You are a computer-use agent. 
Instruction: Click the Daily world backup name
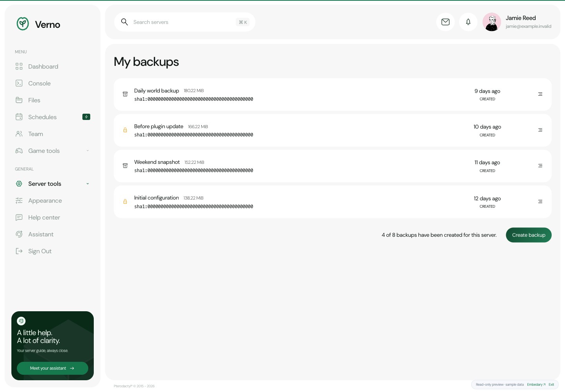[x=157, y=91]
